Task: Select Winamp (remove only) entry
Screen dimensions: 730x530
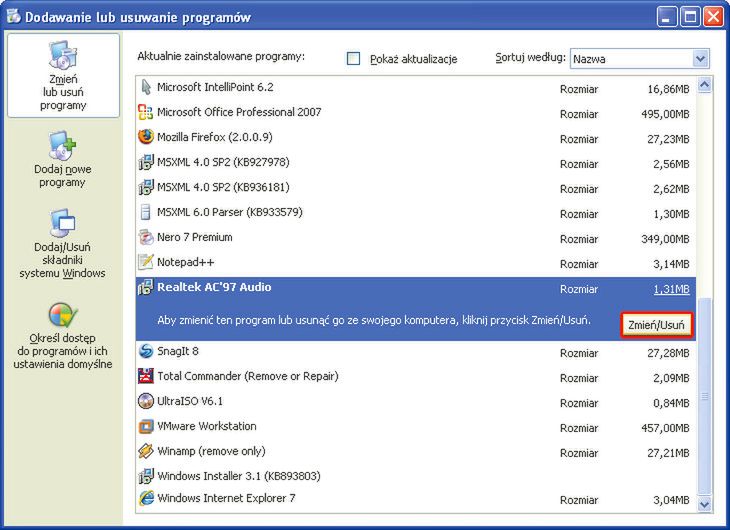Action: click(x=416, y=451)
